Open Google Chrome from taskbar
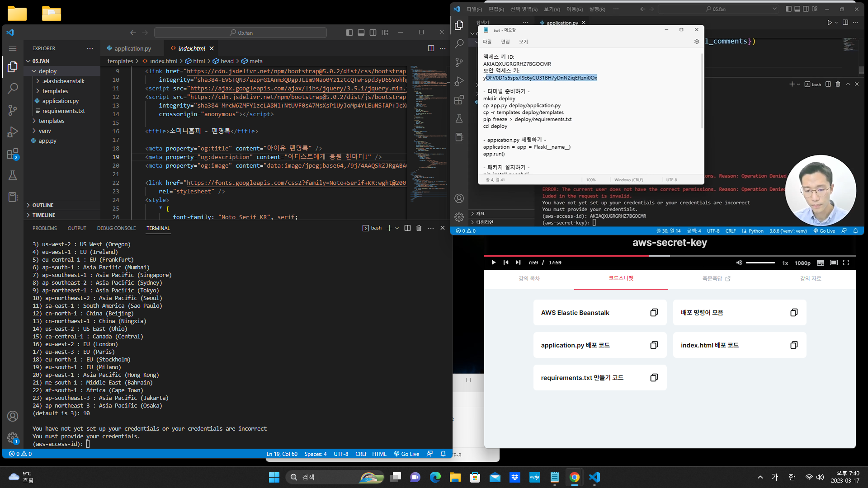 (x=575, y=477)
